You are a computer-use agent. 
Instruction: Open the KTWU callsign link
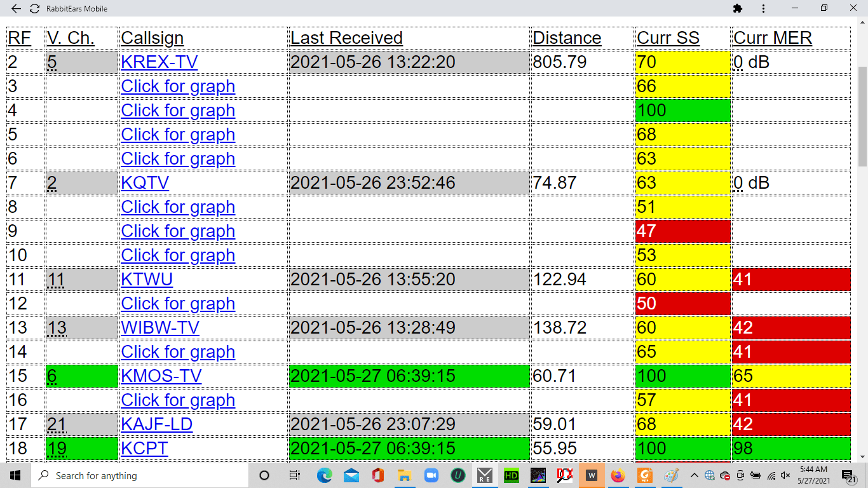[147, 279]
